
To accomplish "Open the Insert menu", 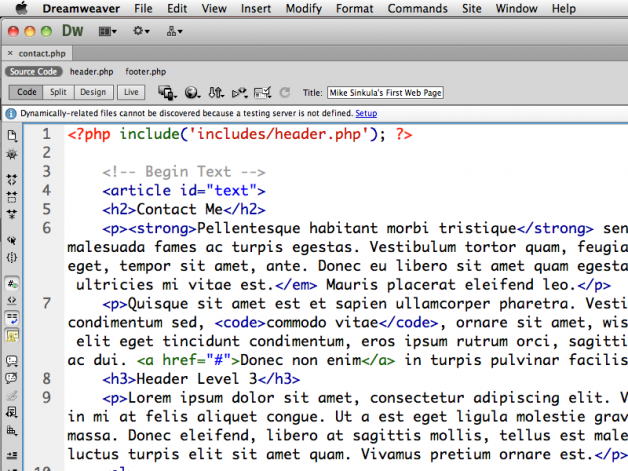I will [256, 8].
